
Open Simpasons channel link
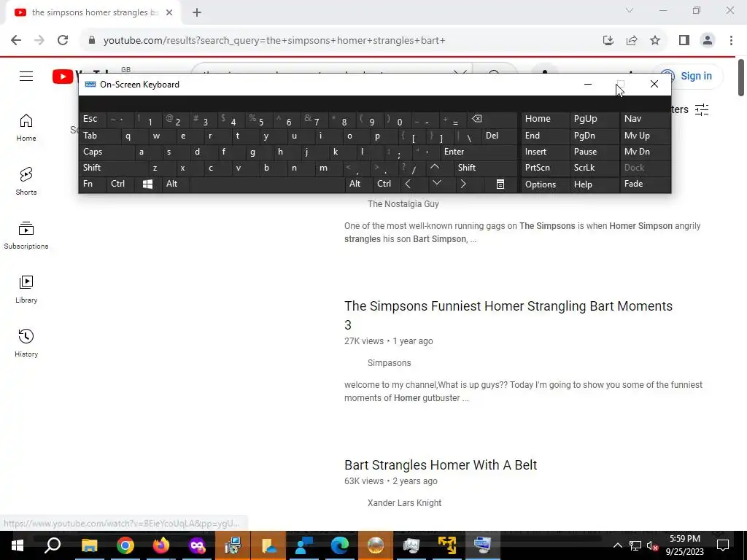point(390,363)
